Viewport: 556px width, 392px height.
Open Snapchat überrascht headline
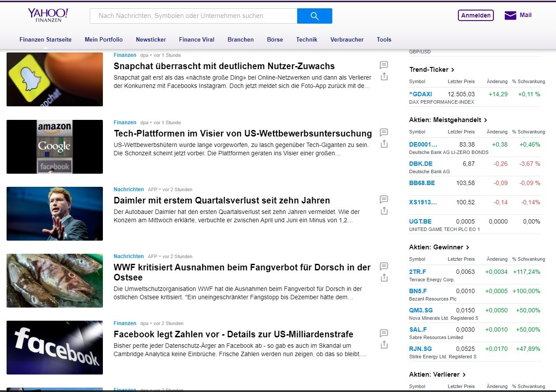(x=224, y=66)
